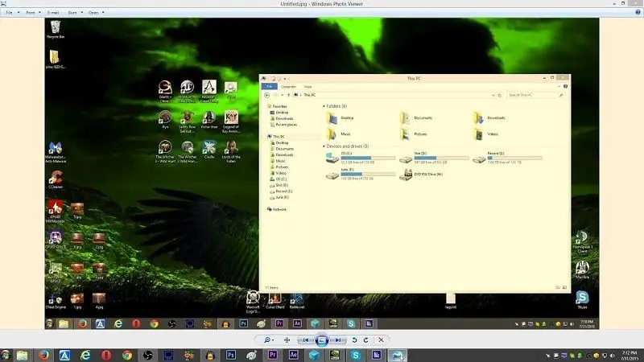Expand the Open dropdown in Photo Viewer

[x=96, y=13]
